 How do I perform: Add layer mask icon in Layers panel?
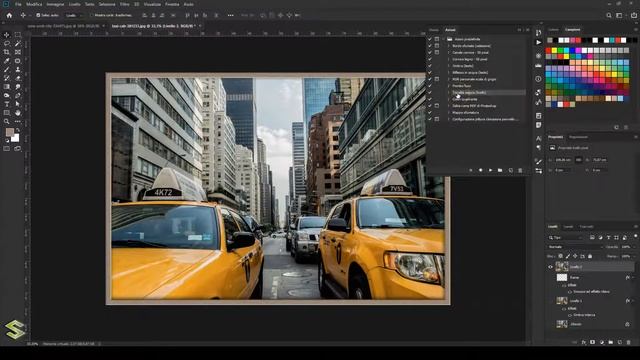pos(593,342)
